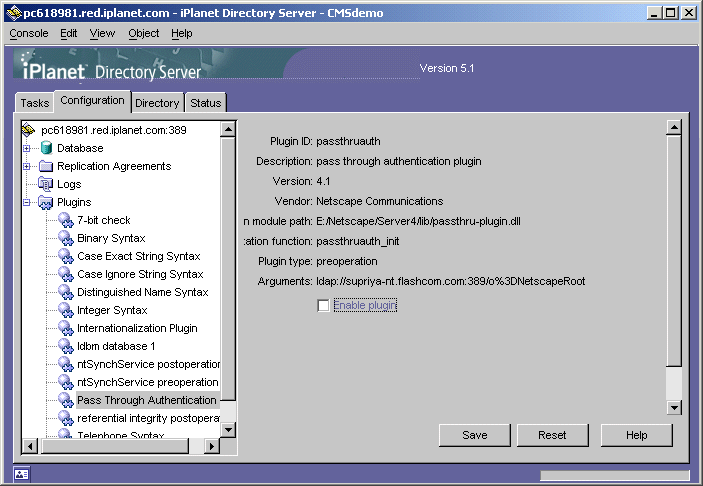
Task: Click the Pass Through Authentication plugin icon
Action: click(66, 400)
